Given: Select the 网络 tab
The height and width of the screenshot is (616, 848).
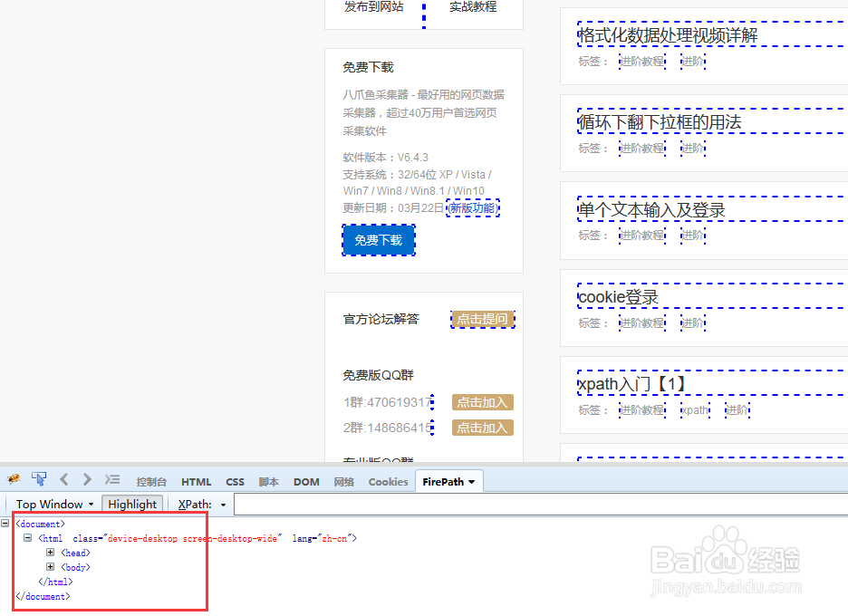Looking at the screenshot, I should (344, 482).
